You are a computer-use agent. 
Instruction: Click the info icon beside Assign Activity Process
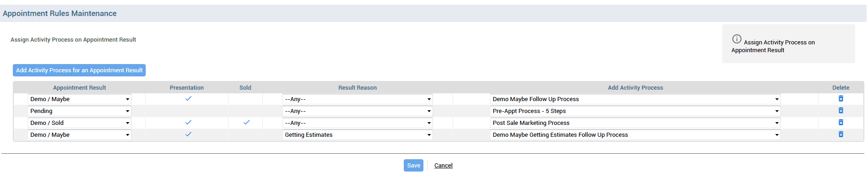coord(736,39)
